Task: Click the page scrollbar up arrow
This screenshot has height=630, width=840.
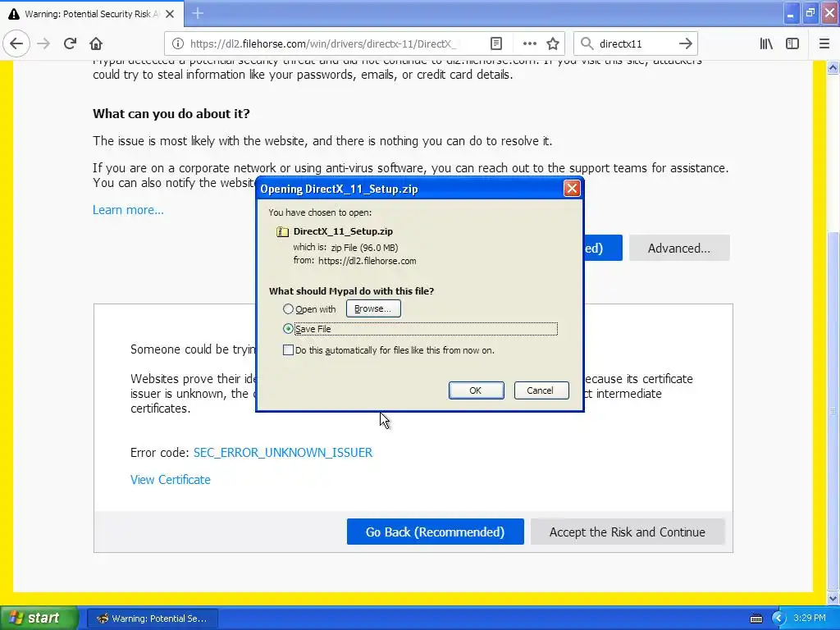Action: pos(833,67)
